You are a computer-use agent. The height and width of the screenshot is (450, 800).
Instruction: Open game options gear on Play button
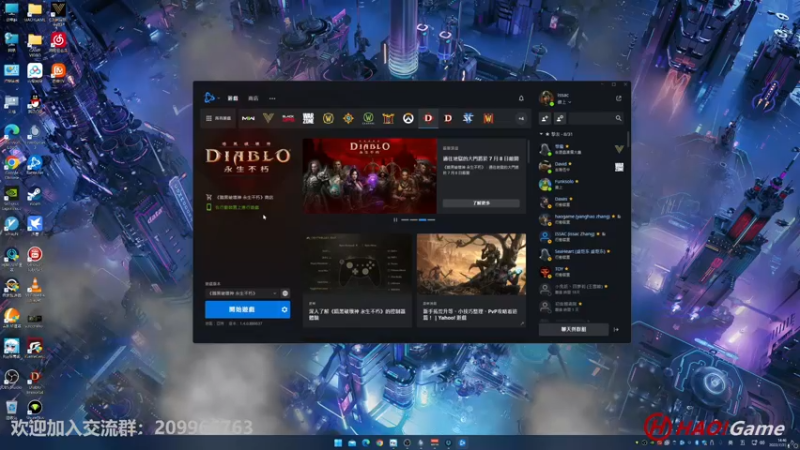[x=285, y=309]
